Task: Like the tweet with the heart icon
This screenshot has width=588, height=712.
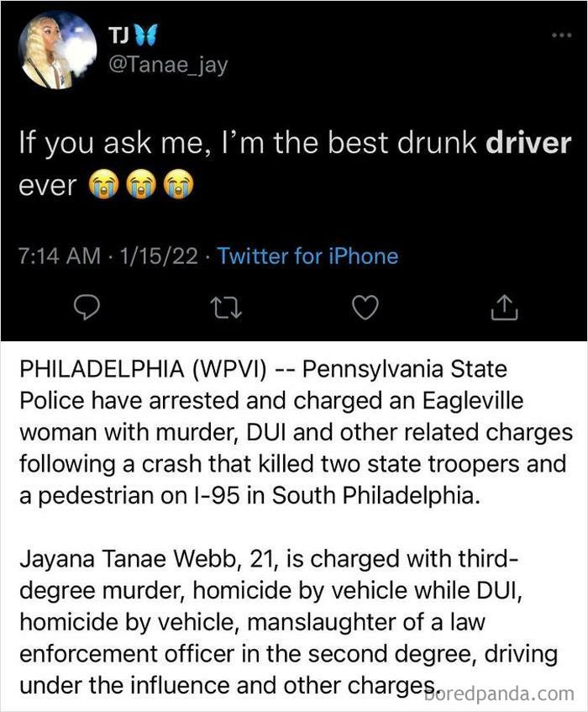Action: (x=365, y=308)
